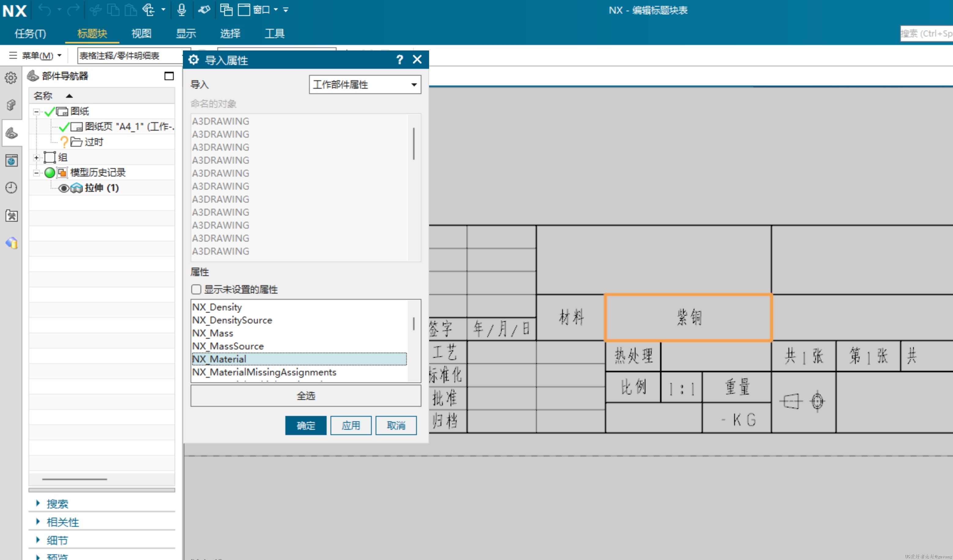Click the microphone voice command icon
This screenshot has width=953, height=560.
(x=182, y=10)
